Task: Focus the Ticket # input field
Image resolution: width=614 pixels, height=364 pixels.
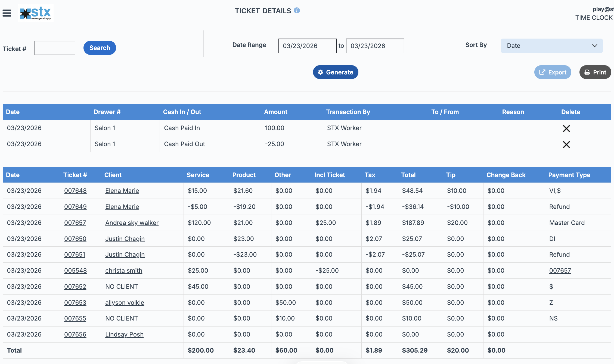Action: [55, 48]
